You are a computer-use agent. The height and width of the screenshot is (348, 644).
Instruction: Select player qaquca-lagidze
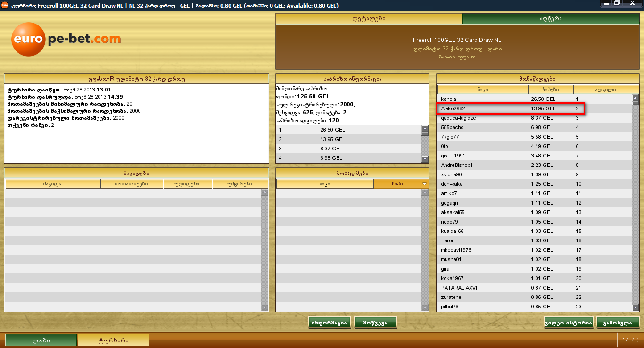pyautogui.click(x=534, y=118)
